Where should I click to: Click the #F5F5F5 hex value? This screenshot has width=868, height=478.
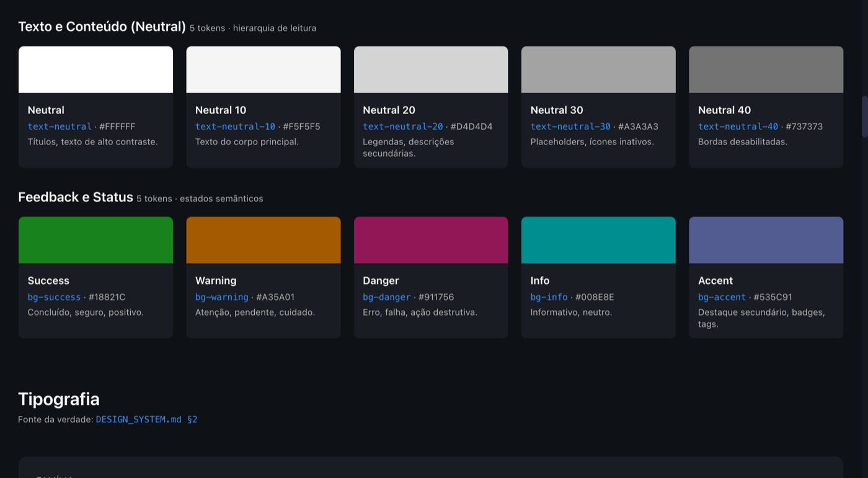click(302, 126)
